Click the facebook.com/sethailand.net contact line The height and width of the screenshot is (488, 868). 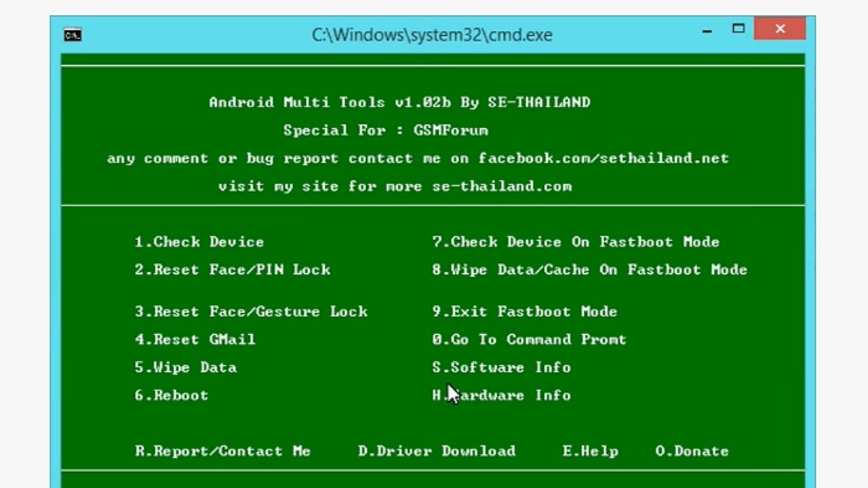[x=418, y=159]
